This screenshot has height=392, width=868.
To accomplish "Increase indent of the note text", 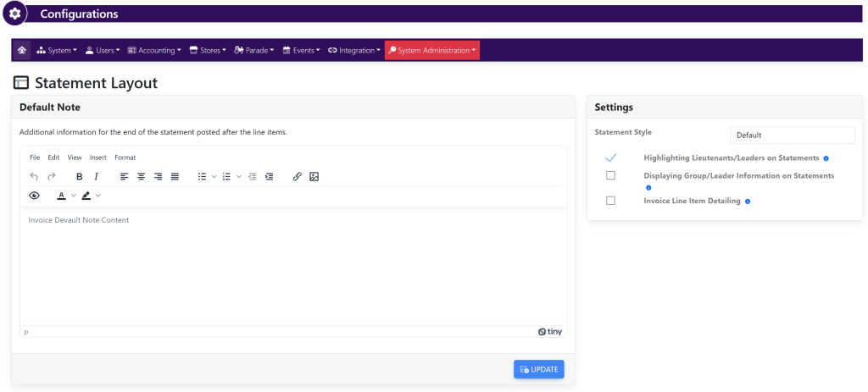I will coord(270,176).
